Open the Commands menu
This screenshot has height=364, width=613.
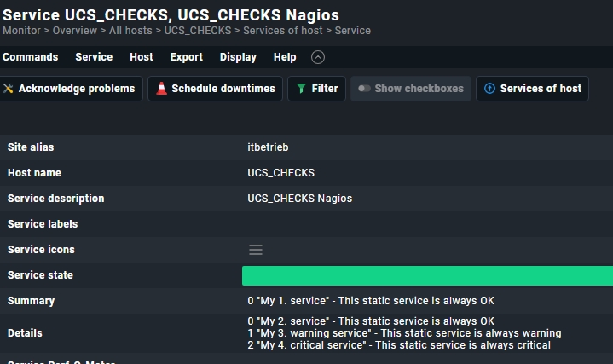click(30, 57)
